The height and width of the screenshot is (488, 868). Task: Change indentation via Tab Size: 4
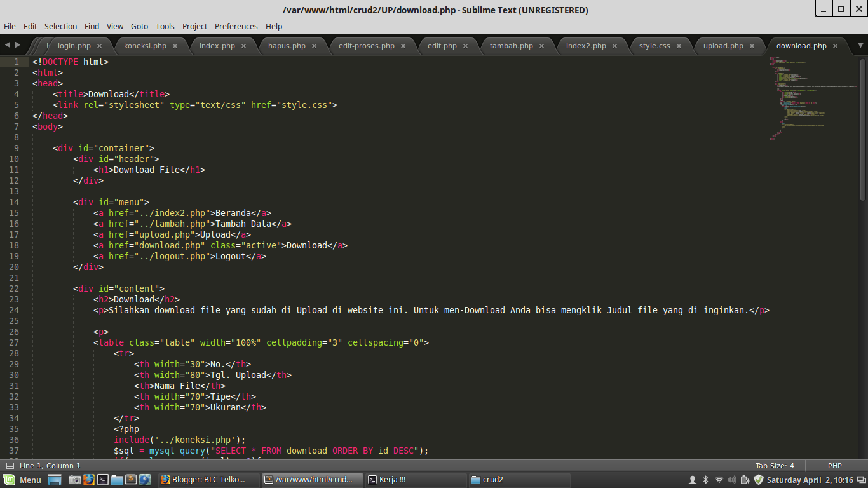(775, 466)
